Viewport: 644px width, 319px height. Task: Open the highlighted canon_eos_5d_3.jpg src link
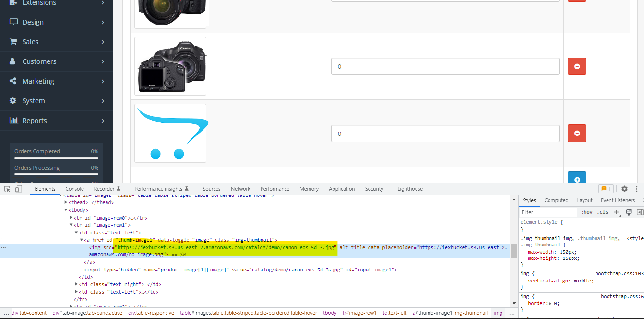227,248
